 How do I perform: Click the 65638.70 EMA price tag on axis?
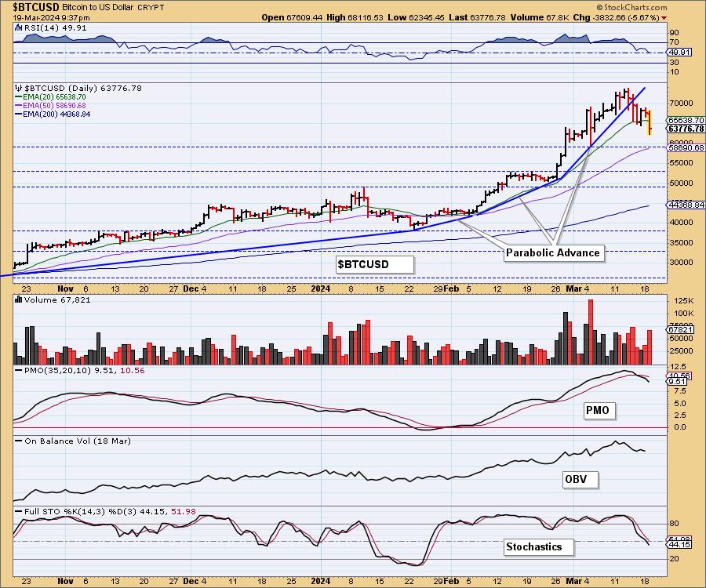686,121
